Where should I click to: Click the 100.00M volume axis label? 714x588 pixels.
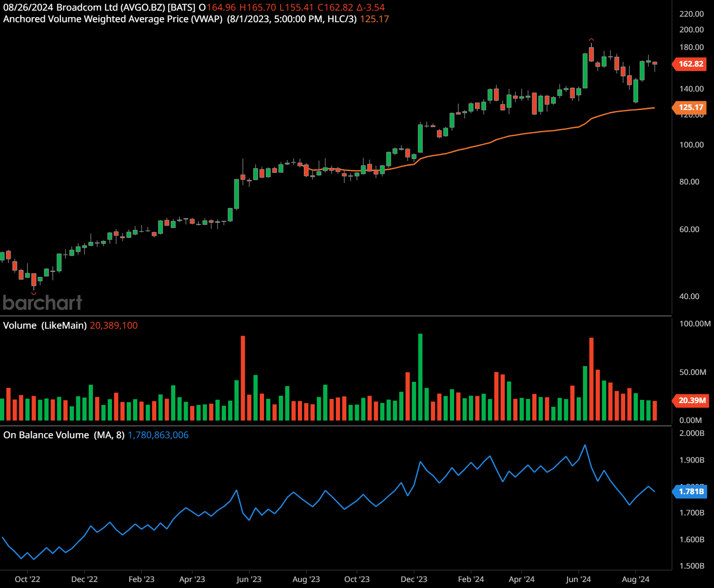(695, 324)
